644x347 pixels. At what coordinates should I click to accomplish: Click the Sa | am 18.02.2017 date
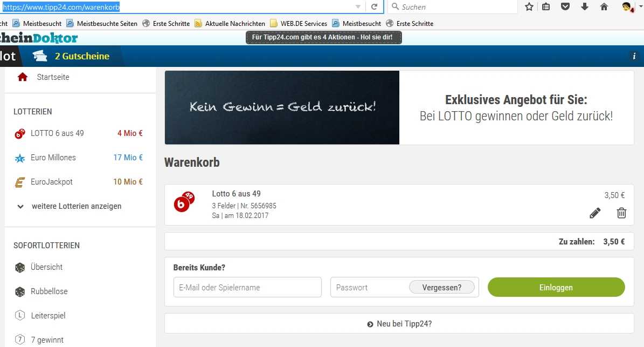240,215
